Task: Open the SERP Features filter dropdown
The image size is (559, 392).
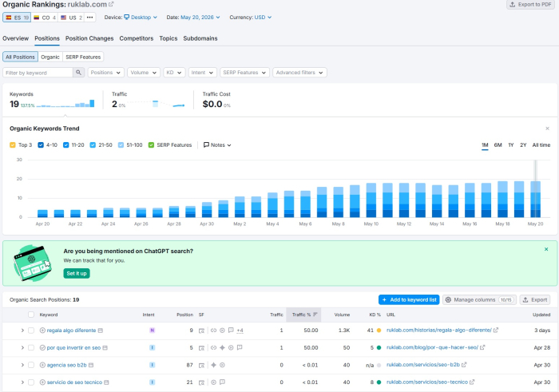Action: tap(244, 73)
